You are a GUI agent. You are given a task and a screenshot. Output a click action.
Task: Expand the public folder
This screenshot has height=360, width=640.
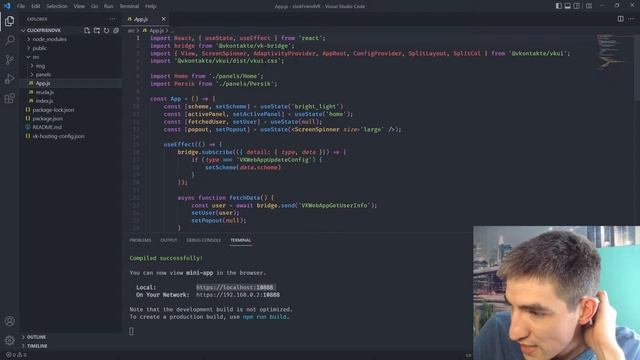[x=71, y=48]
